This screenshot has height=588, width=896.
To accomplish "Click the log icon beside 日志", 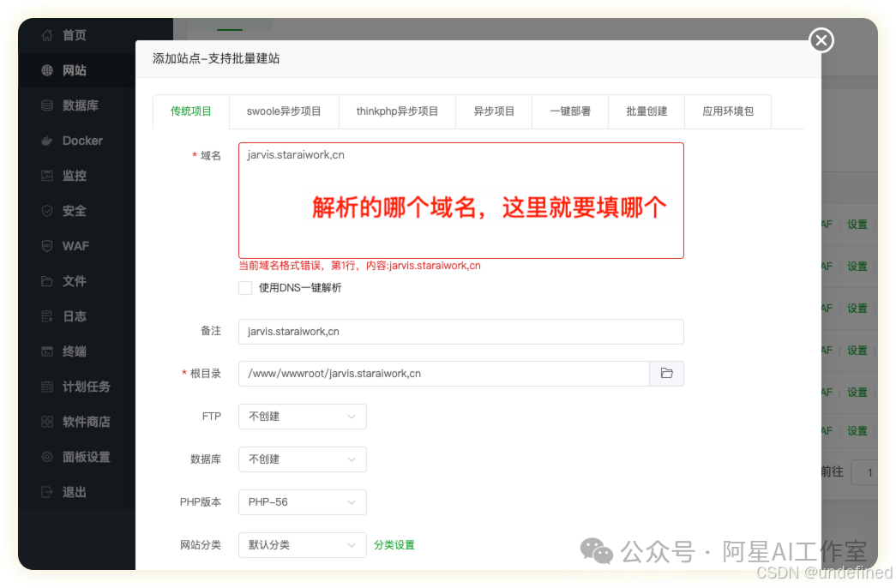I will (x=47, y=316).
